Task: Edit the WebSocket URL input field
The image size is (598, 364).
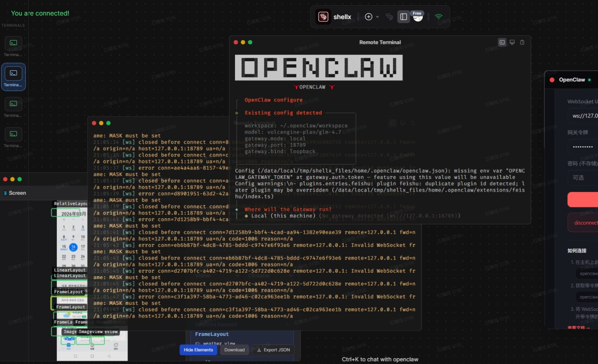Action: [x=584, y=116]
